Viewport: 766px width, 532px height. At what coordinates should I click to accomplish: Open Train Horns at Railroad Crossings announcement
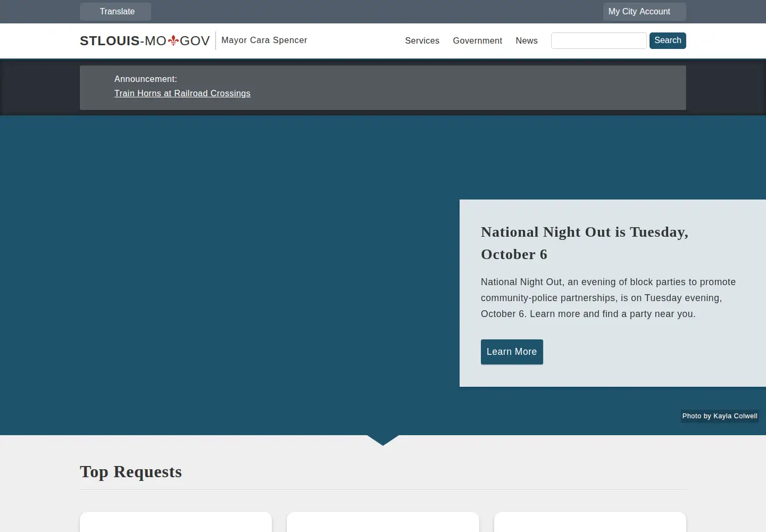(x=182, y=94)
